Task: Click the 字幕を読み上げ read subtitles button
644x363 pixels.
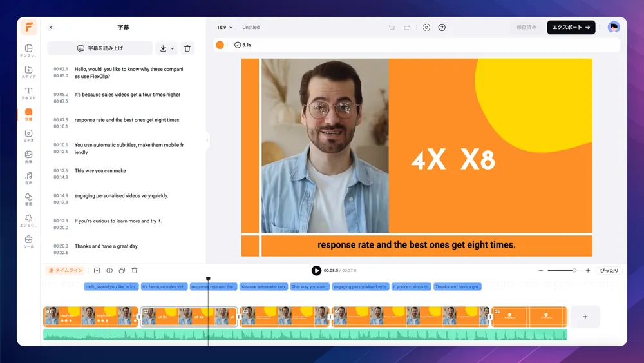Action: (x=100, y=48)
